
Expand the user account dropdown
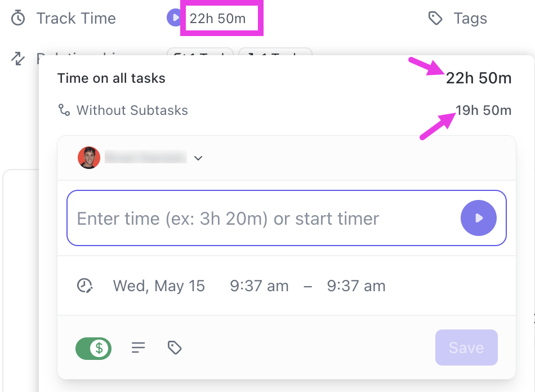[x=198, y=158]
